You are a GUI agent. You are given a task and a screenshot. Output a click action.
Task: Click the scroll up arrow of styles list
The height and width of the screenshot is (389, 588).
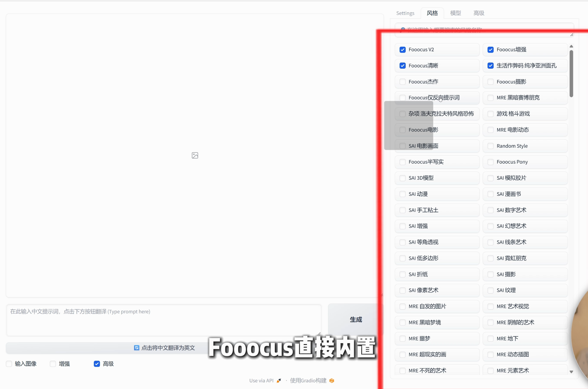(x=571, y=46)
